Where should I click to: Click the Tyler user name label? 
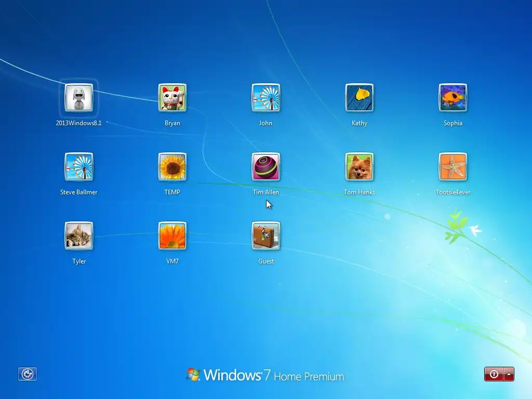79,261
